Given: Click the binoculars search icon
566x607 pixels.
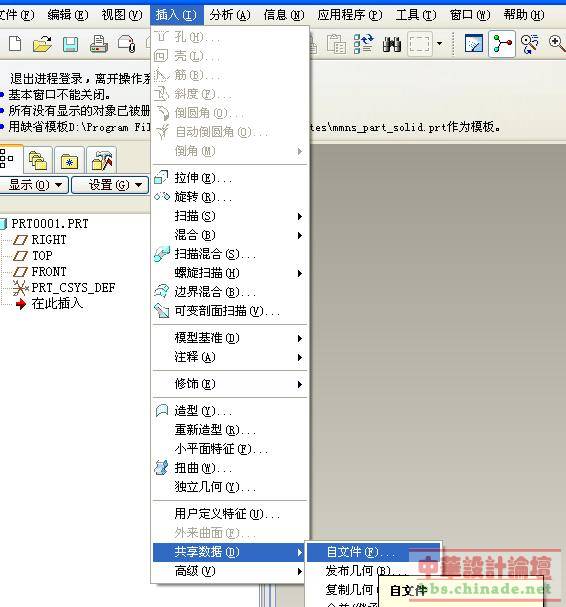Looking at the screenshot, I should coord(391,44).
